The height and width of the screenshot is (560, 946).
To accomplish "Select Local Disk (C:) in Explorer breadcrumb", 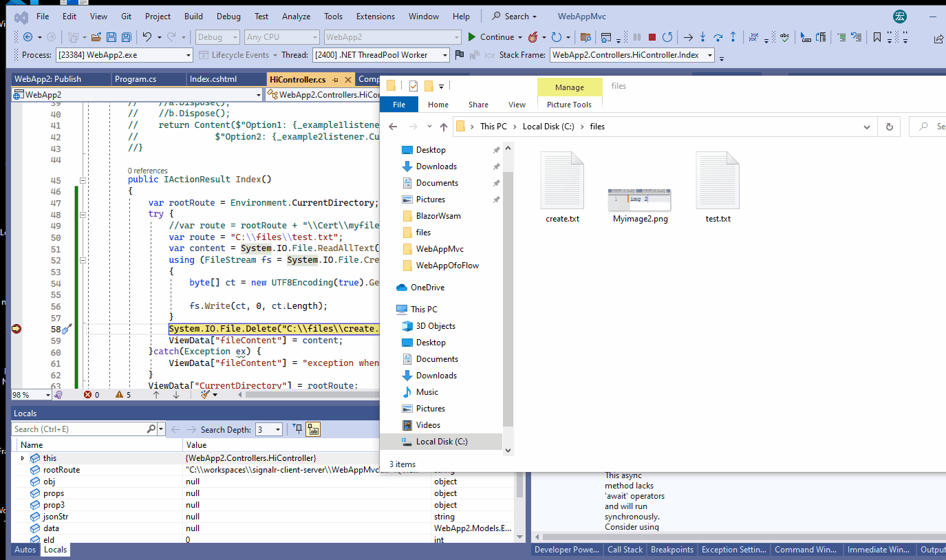I will tap(548, 127).
